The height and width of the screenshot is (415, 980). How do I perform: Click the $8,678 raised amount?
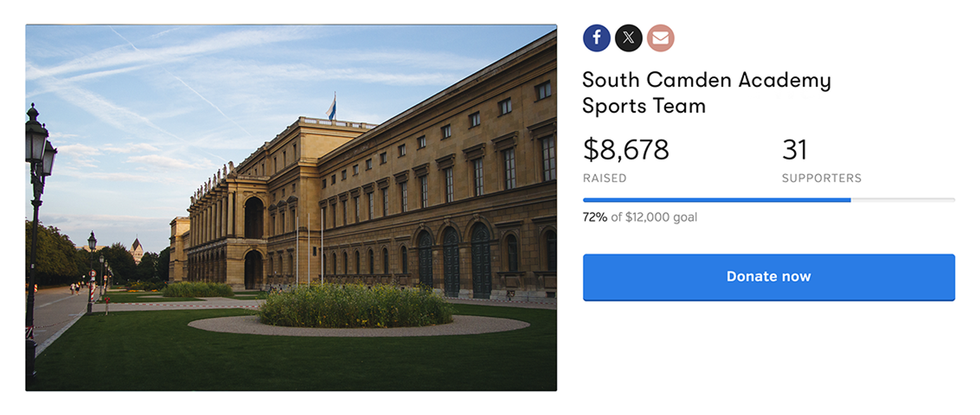(x=626, y=150)
